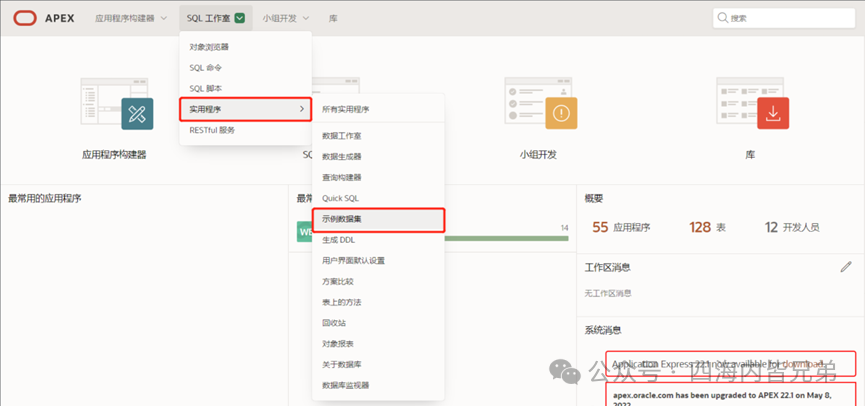Viewport: 865px width, 406px height.
Task: Expand the 应用程序构建器 menu chevron
Action: tap(163, 18)
